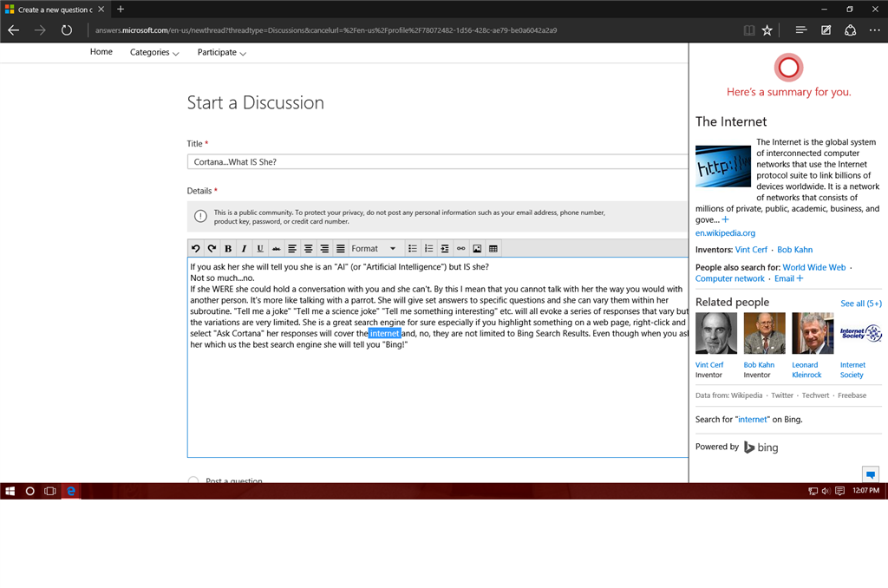Close the 'Create a new question' tab
The height and width of the screenshot is (588, 888).
[101, 9]
